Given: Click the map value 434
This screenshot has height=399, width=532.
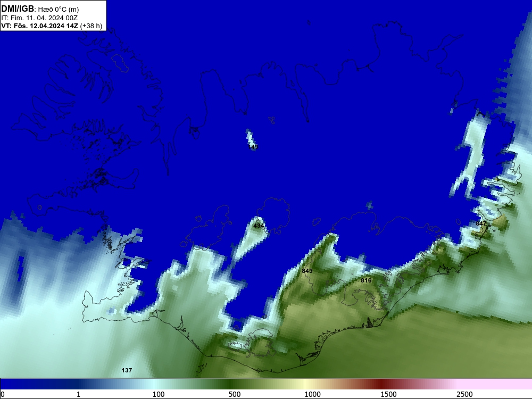Looking at the screenshot, I should (259, 225).
